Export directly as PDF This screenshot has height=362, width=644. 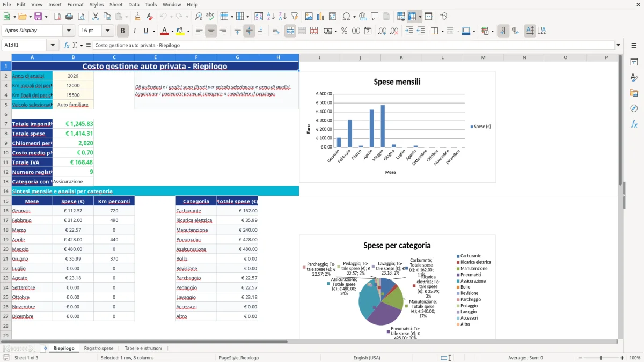57,17
